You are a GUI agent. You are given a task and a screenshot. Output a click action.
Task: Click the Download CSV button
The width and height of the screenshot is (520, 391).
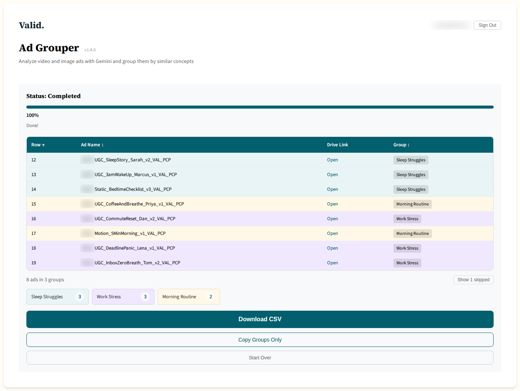260,319
